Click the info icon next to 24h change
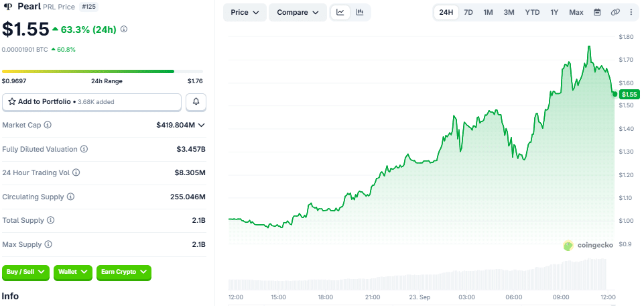 (124, 30)
